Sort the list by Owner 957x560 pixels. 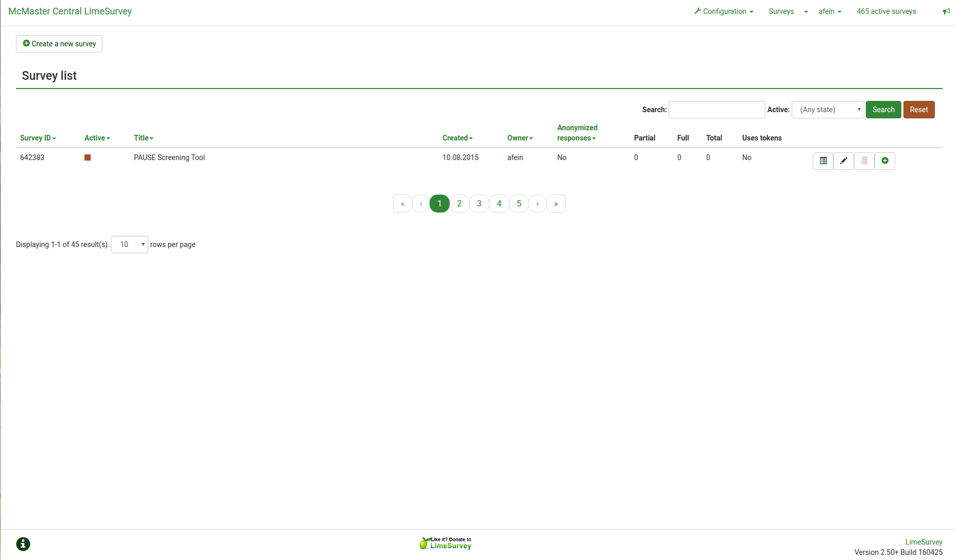pos(520,138)
